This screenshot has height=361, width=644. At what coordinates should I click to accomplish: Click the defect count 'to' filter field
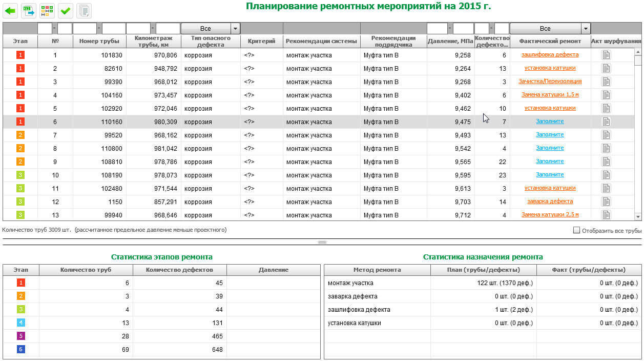pyautogui.click(x=502, y=29)
